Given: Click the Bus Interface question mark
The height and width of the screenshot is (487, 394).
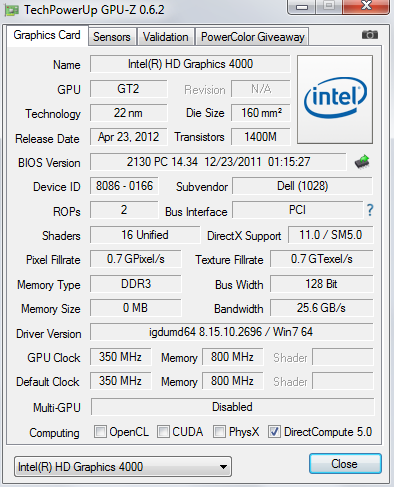Looking at the screenshot, I should click(370, 210).
